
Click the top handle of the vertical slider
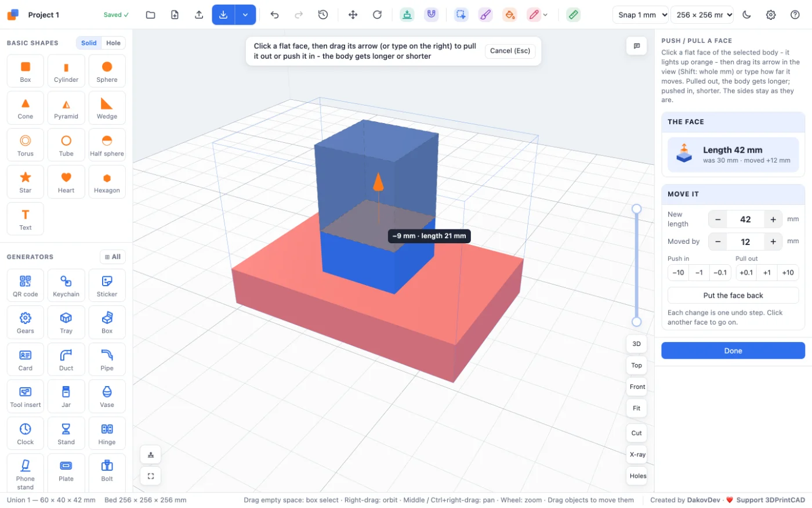tap(636, 209)
